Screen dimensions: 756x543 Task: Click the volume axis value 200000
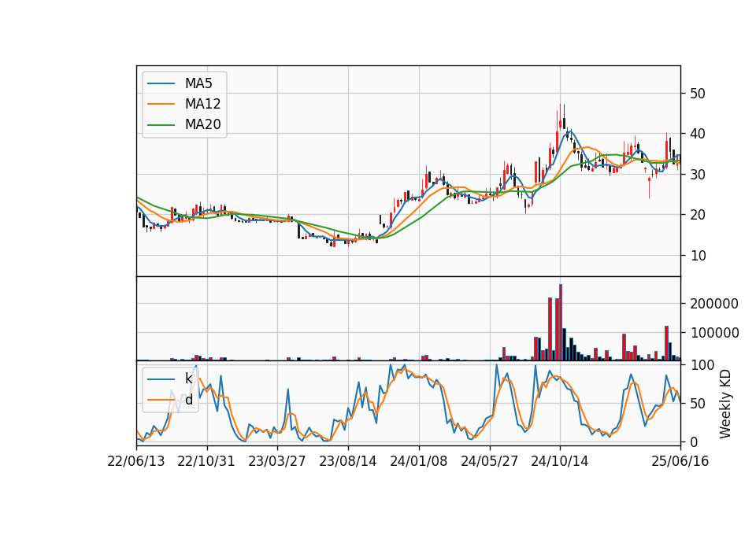(x=714, y=304)
